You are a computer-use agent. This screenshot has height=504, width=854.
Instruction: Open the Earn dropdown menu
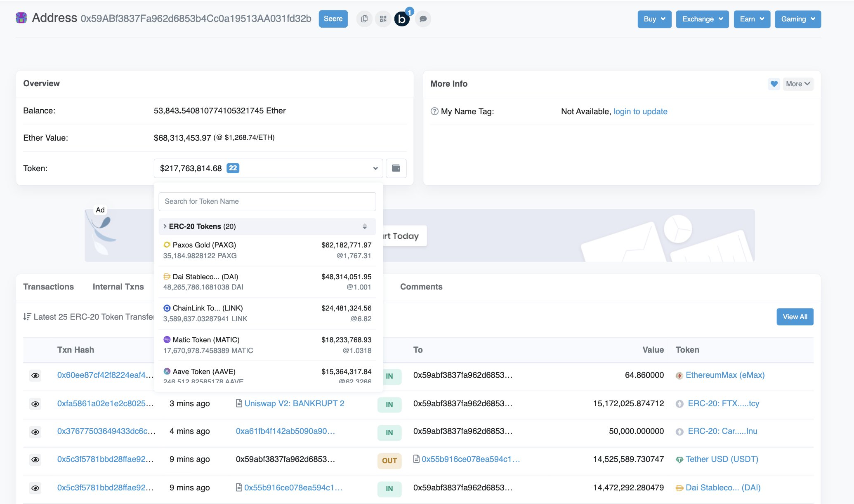point(752,19)
